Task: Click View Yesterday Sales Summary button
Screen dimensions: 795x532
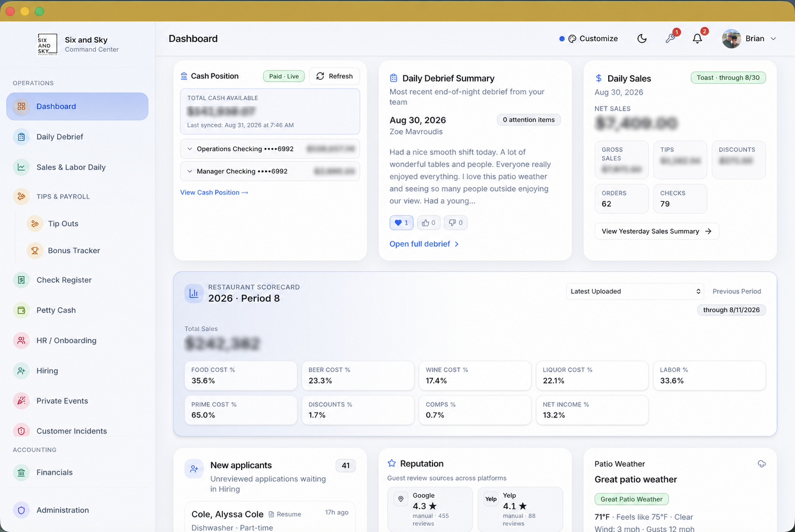Action: coord(657,231)
